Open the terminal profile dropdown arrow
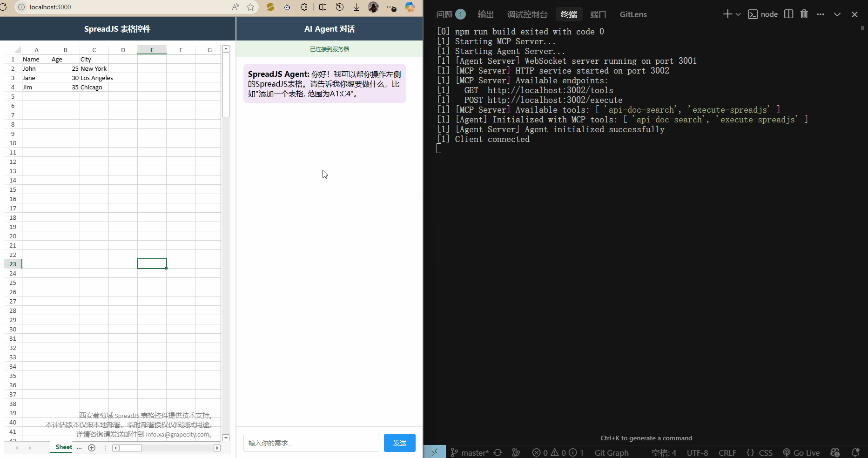868x458 pixels. 737,14
